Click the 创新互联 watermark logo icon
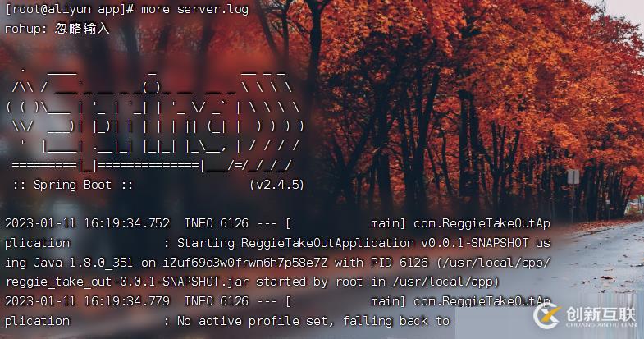The height and width of the screenshot is (339, 644). tap(547, 316)
